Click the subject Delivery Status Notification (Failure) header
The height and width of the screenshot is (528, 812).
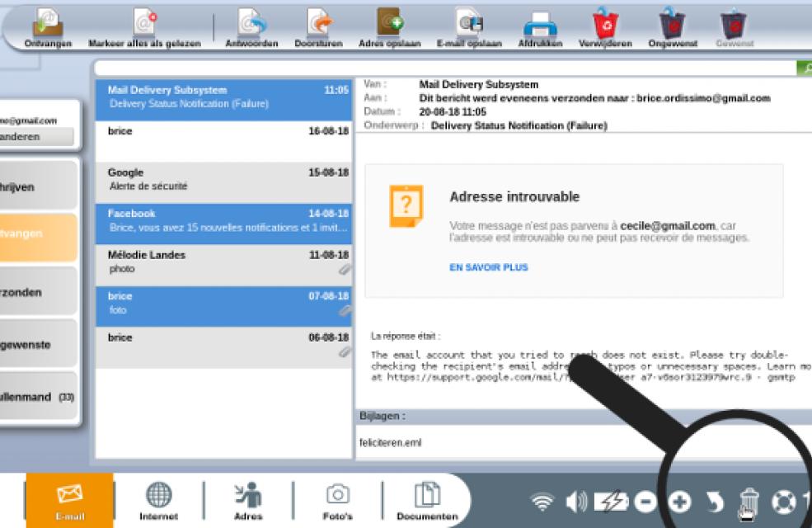[x=519, y=125]
